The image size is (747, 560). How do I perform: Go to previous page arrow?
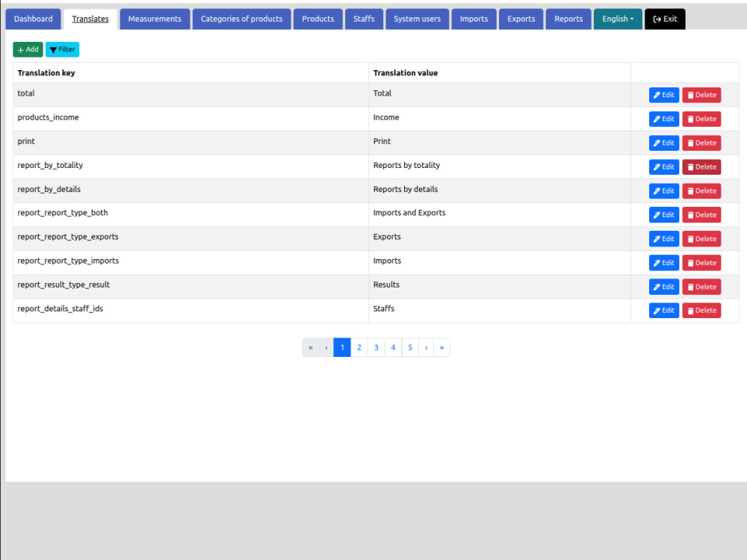click(326, 348)
